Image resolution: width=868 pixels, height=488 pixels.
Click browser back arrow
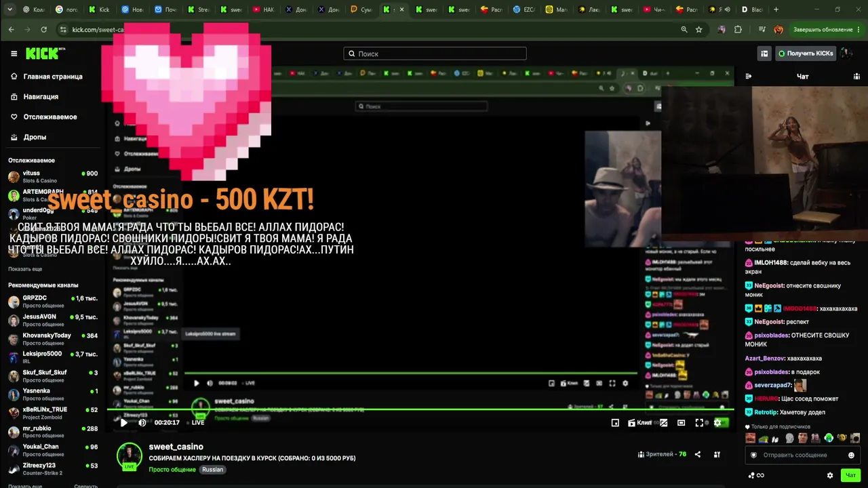click(x=11, y=30)
